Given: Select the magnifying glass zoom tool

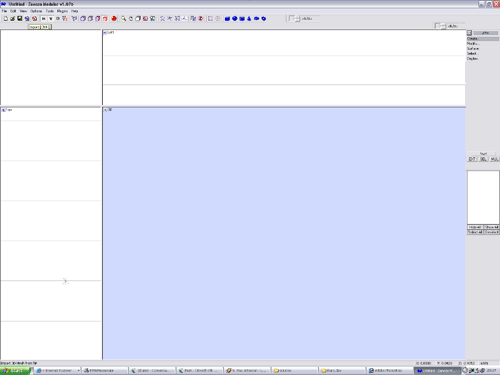Looking at the screenshot, I should (124, 19).
